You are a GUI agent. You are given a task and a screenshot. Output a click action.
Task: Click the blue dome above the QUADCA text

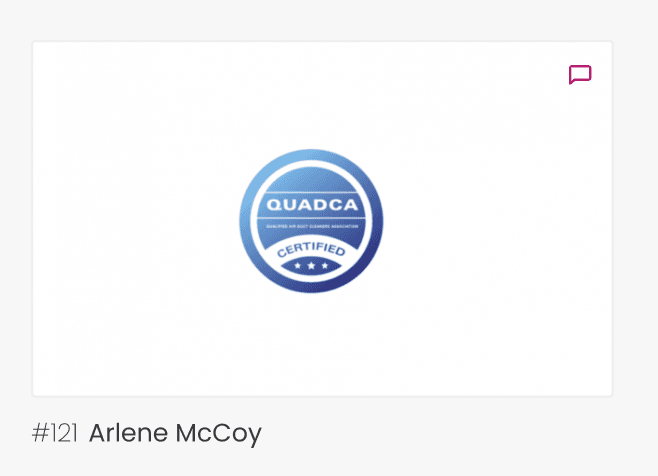311,179
